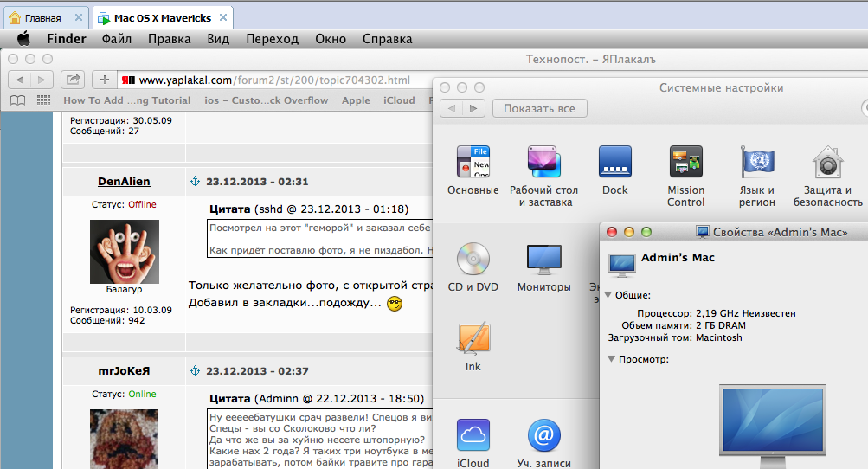Viewport: 868px width, 469px height.
Task: Select Объем памяти: 2 ГБ DRAM text
Action: [683, 325]
